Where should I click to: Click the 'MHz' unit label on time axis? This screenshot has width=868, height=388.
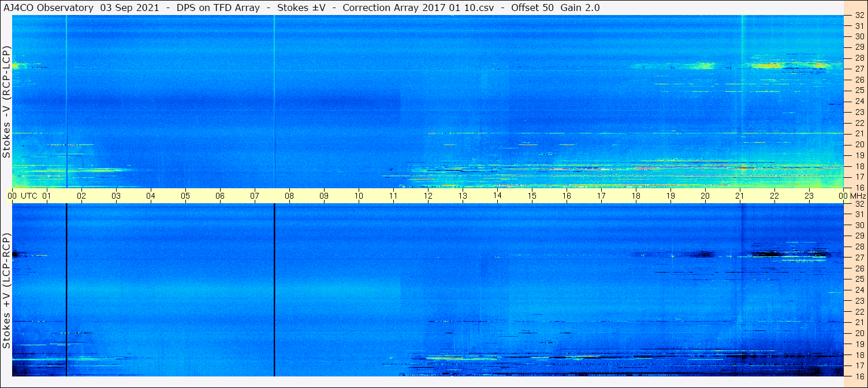(x=857, y=196)
